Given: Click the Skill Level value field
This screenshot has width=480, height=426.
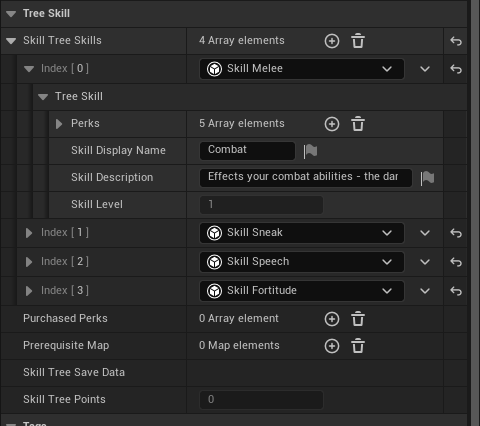Looking at the screenshot, I should pyautogui.click(x=261, y=205).
